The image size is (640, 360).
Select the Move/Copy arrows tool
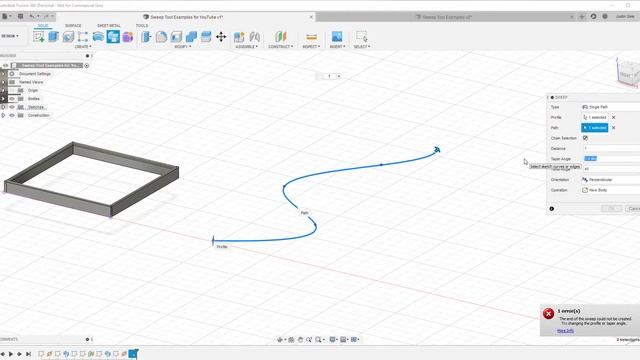tap(221, 37)
